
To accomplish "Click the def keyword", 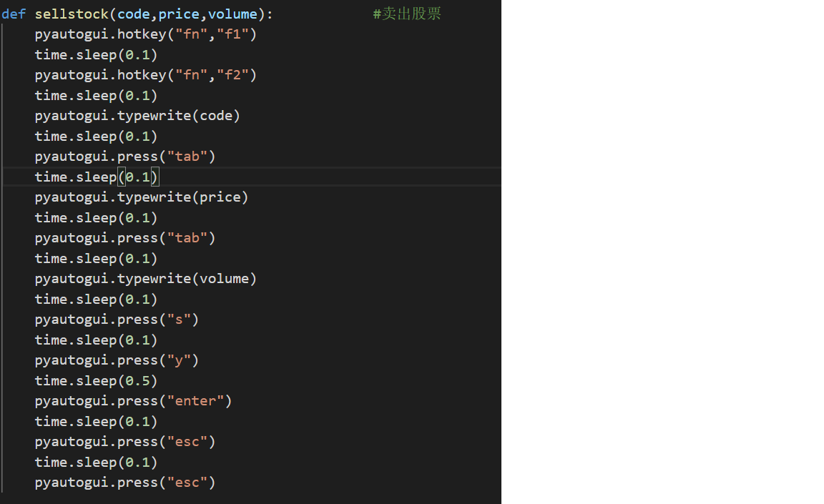I will pos(14,14).
